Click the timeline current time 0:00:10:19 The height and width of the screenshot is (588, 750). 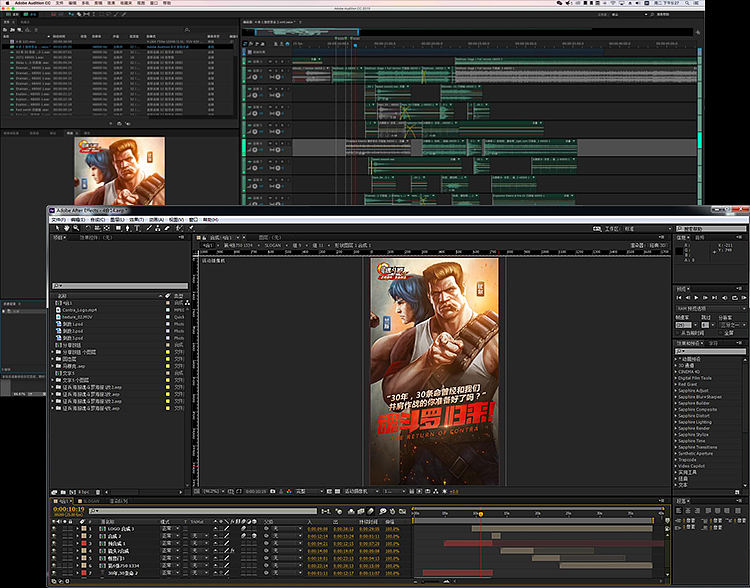pyautogui.click(x=69, y=509)
